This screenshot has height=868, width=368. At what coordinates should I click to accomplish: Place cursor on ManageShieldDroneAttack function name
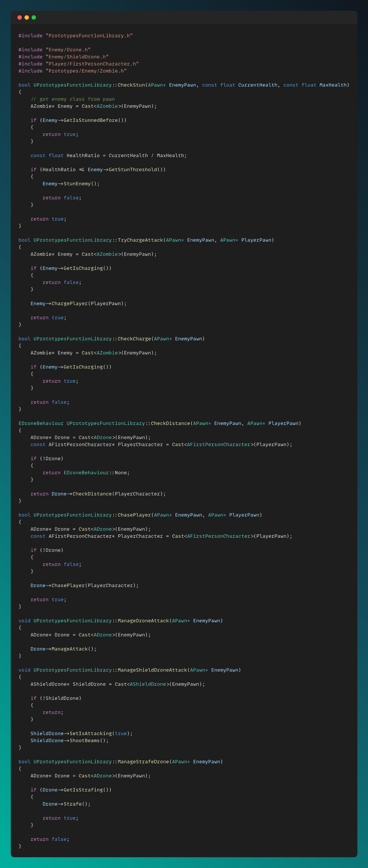[152, 670]
